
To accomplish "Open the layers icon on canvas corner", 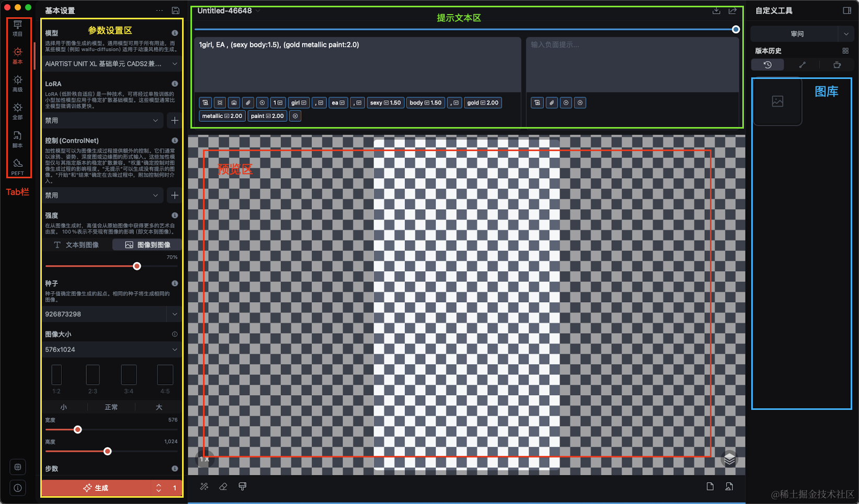I will coord(729,459).
